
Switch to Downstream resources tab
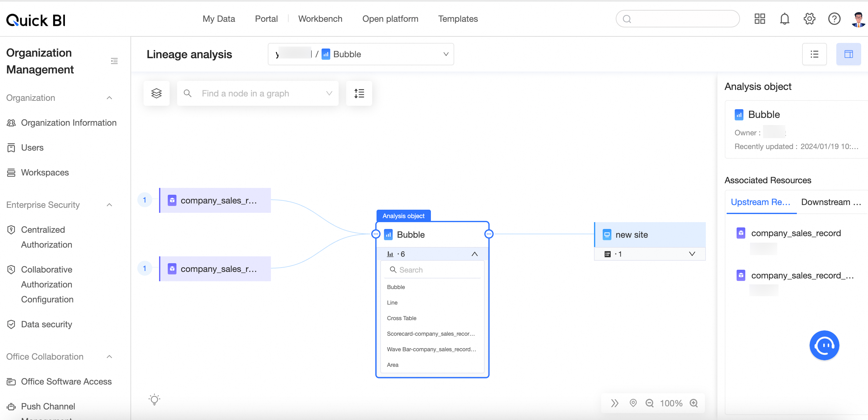point(831,202)
